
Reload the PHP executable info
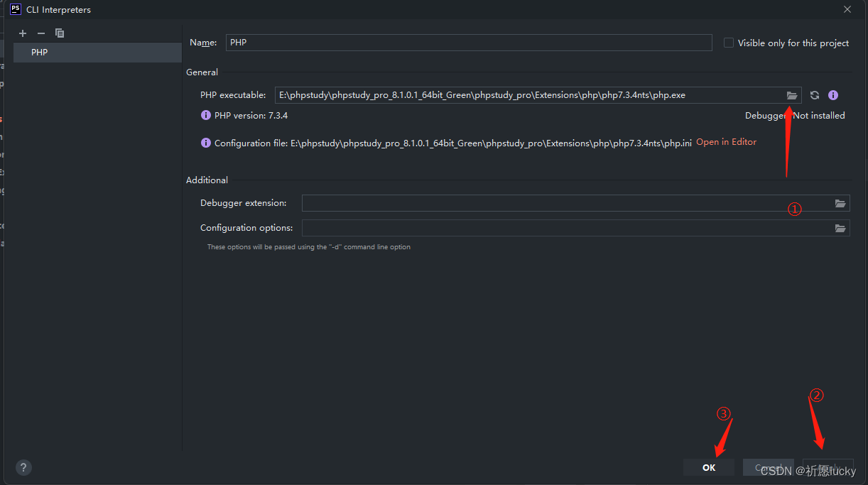(x=815, y=95)
